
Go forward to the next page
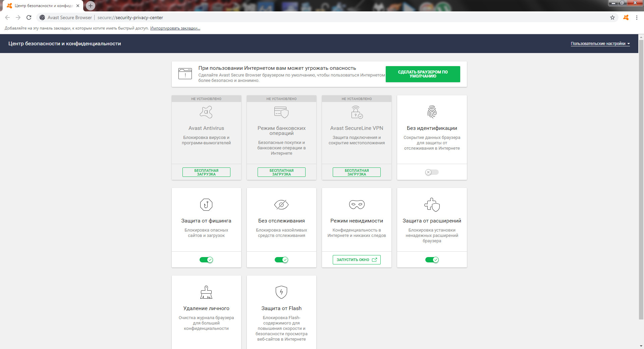[x=18, y=17]
